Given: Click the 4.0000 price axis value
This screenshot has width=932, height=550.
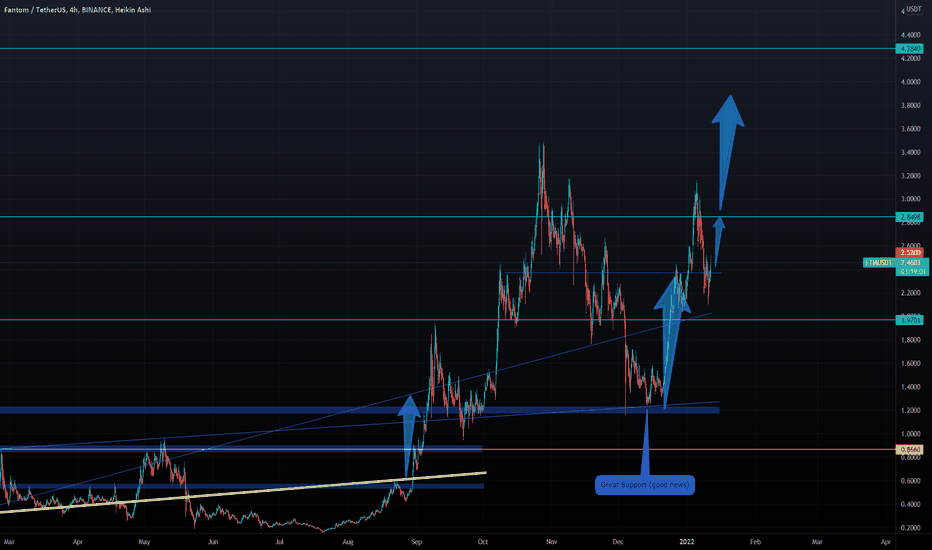Looking at the screenshot, I should [x=911, y=82].
